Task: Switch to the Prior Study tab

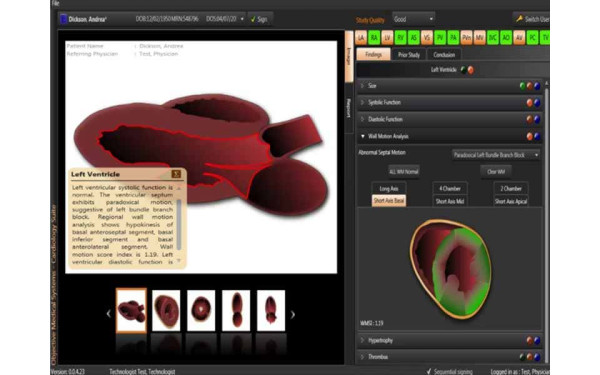Action: [409, 55]
